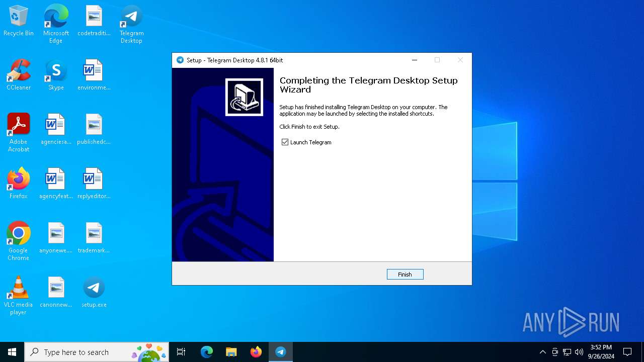Click the Meet Now tray icon

coord(555,352)
